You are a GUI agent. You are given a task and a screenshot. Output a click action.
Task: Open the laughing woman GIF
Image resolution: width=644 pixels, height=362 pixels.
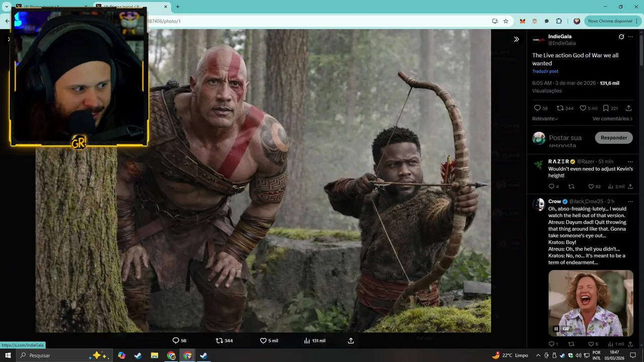(591, 303)
